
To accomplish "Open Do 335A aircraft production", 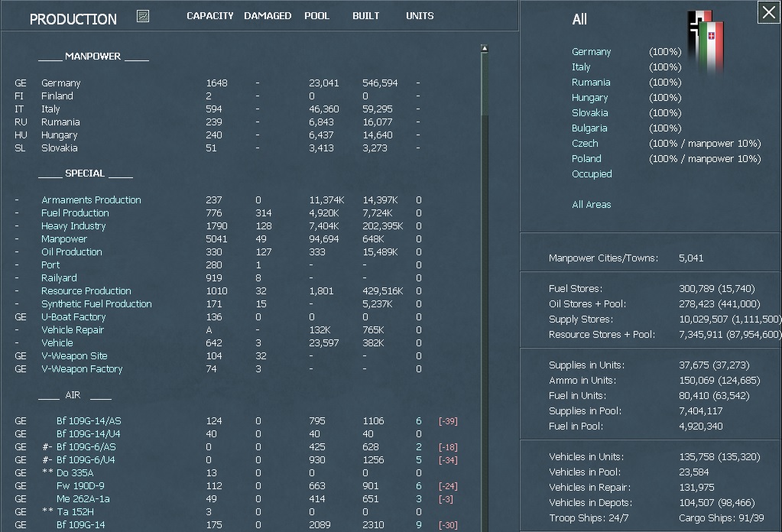I will click(x=75, y=472).
